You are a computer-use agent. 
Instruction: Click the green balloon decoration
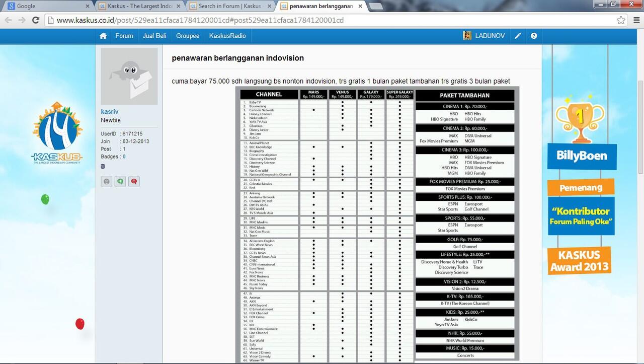(x=45, y=199)
